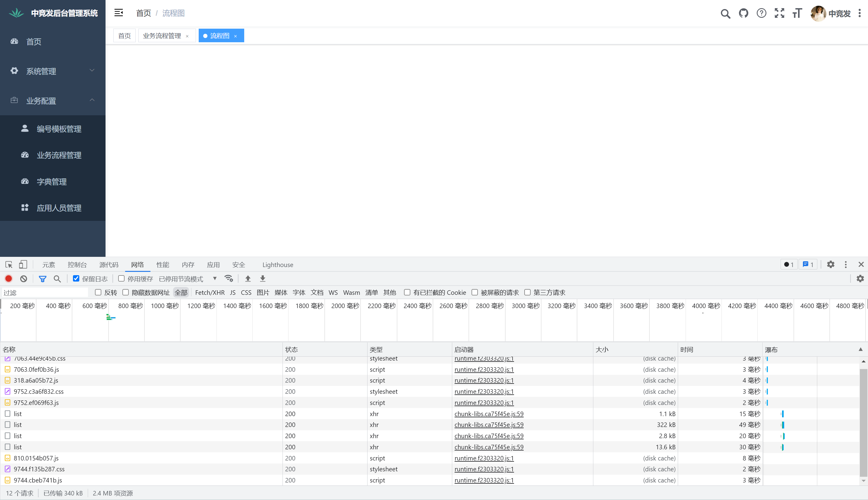The height and width of the screenshot is (500, 868).
Task: Click the font size adjustment icon
Action: (x=797, y=13)
